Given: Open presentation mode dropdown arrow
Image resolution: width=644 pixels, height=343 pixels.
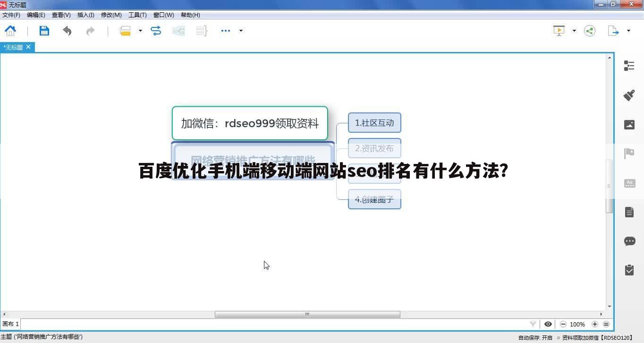Looking at the screenshot, I should pyautogui.click(x=574, y=31).
